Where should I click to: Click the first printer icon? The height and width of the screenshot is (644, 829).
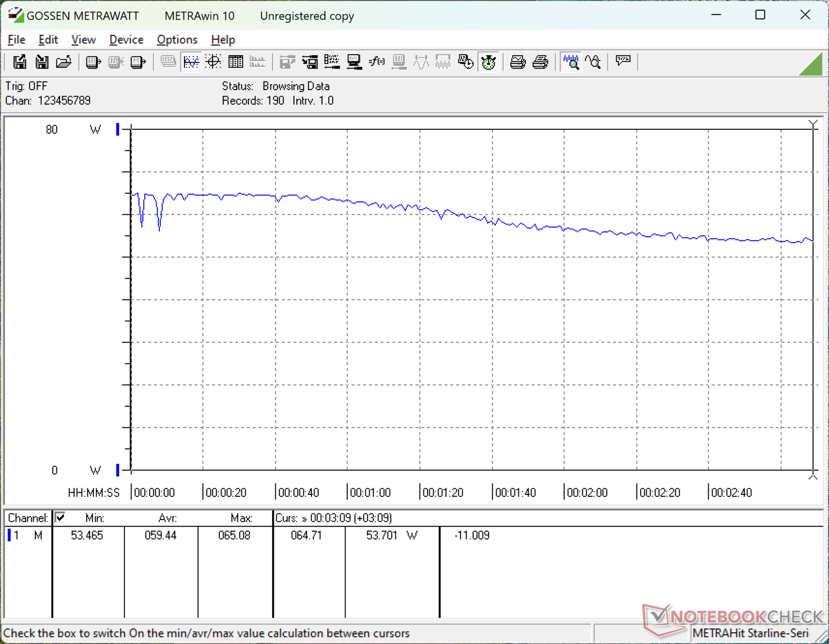click(518, 62)
